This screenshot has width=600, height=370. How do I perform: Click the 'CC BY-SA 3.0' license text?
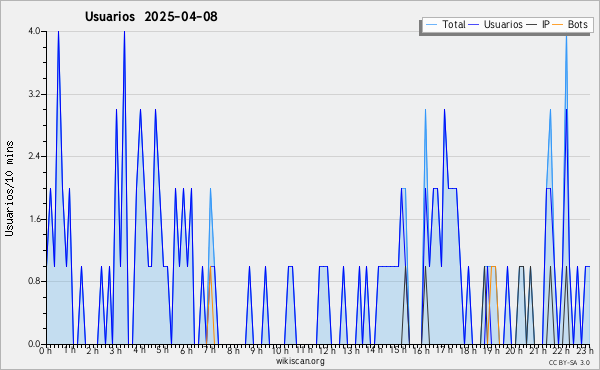pos(569,362)
